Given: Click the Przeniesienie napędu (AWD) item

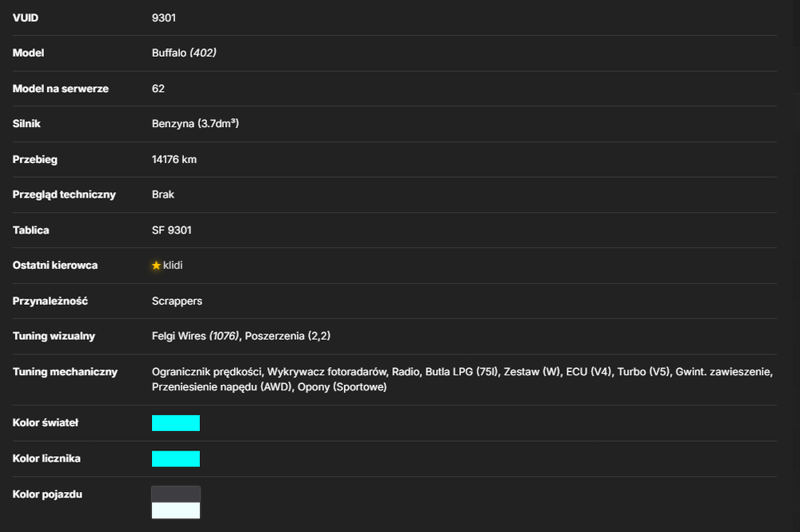Looking at the screenshot, I should pos(222,387).
